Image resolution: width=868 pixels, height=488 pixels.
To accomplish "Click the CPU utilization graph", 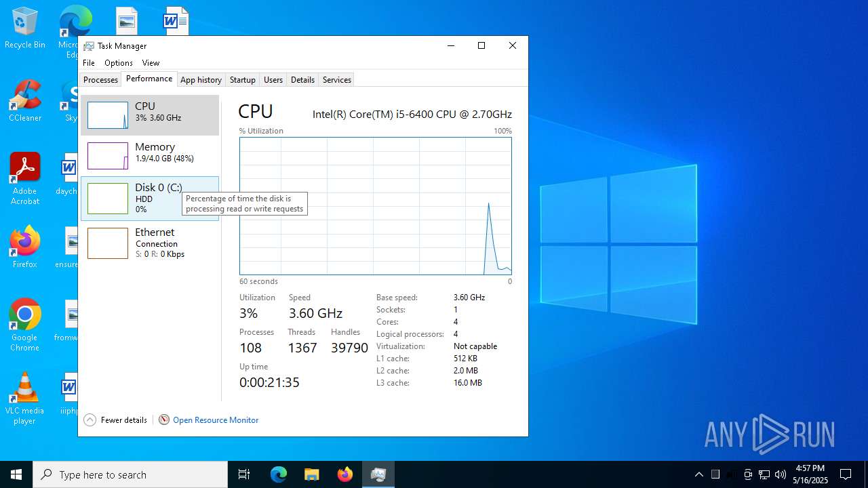I will coord(376,206).
